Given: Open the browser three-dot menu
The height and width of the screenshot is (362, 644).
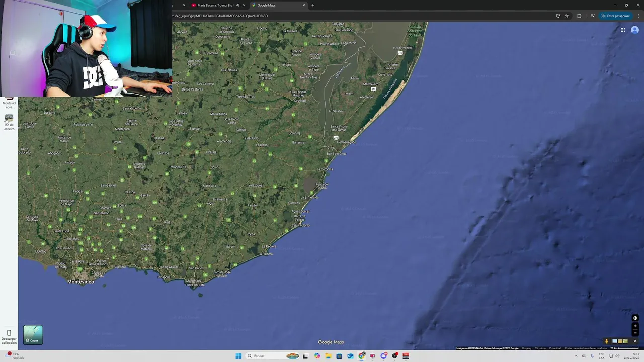Looking at the screenshot, I should pos(638,16).
